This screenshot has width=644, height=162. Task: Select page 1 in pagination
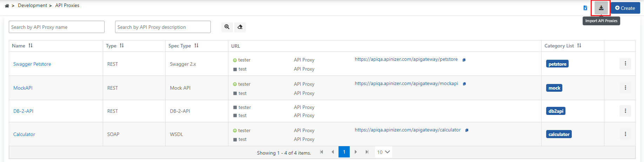[344, 152]
